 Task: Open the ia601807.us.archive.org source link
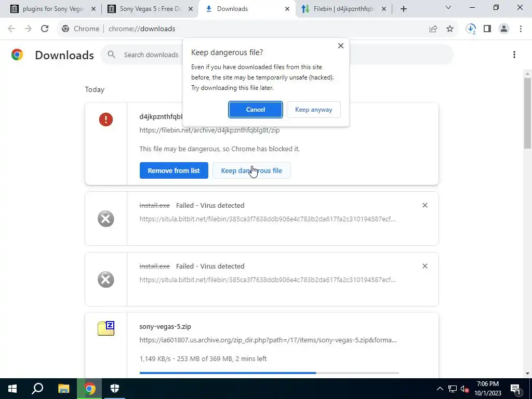click(x=268, y=340)
